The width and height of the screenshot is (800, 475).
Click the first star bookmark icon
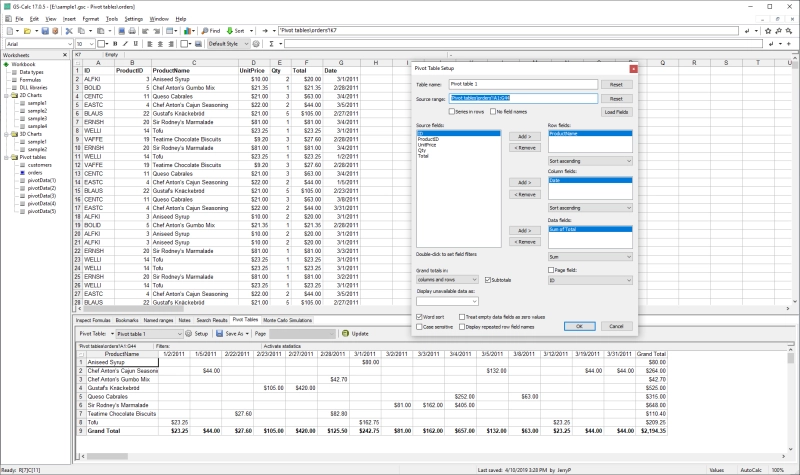768,31
